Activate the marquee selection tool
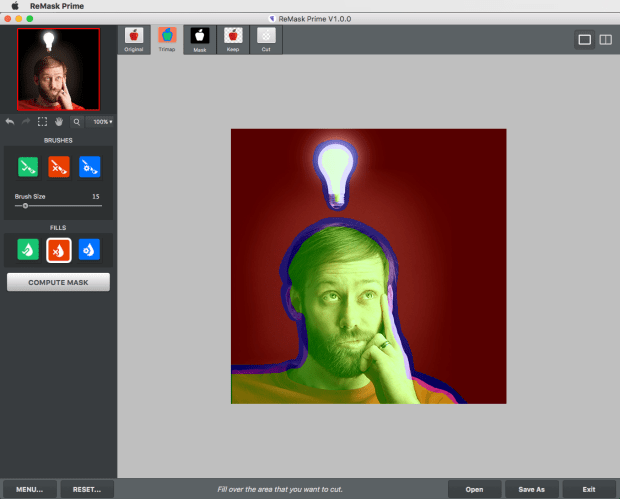Image resolution: width=620 pixels, height=499 pixels. pyautogui.click(x=42, y=122)
